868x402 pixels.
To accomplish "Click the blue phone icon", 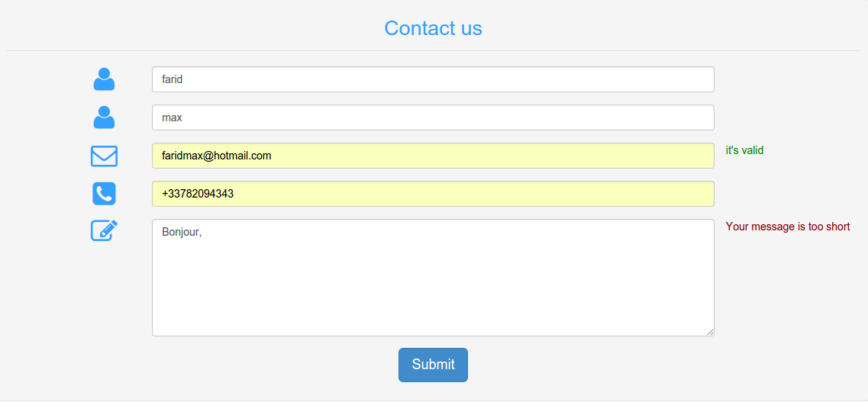I will (104, 194).
